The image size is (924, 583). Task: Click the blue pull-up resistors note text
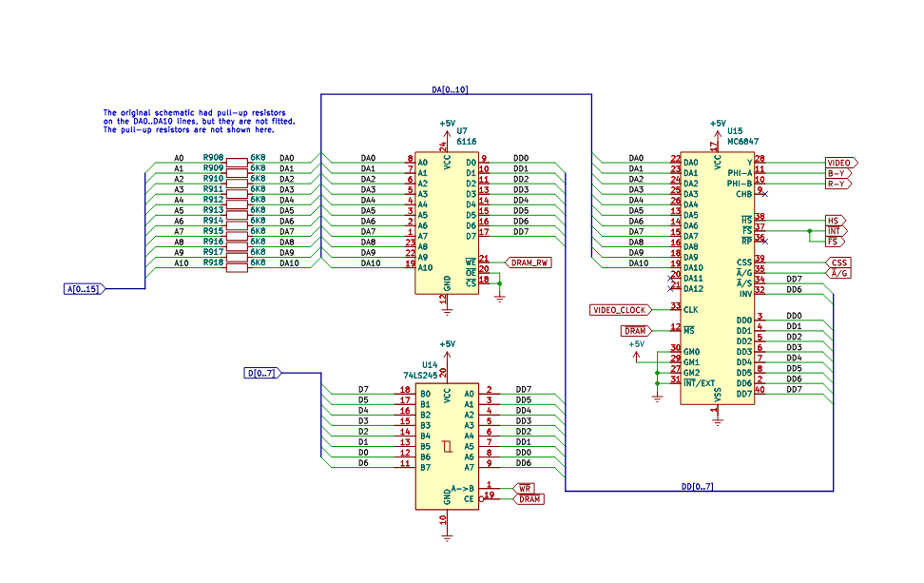[x=199, y=121]
